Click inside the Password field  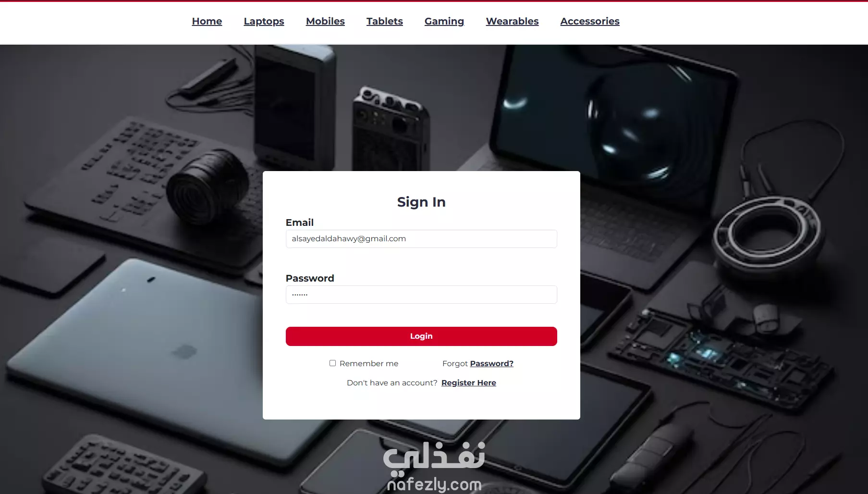click(x=421, y=295)
